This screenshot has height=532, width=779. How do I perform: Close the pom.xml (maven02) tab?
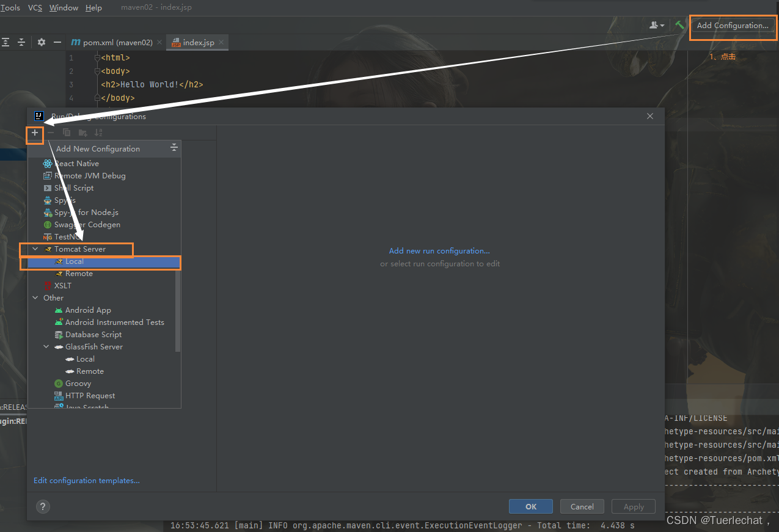[159, 42]
